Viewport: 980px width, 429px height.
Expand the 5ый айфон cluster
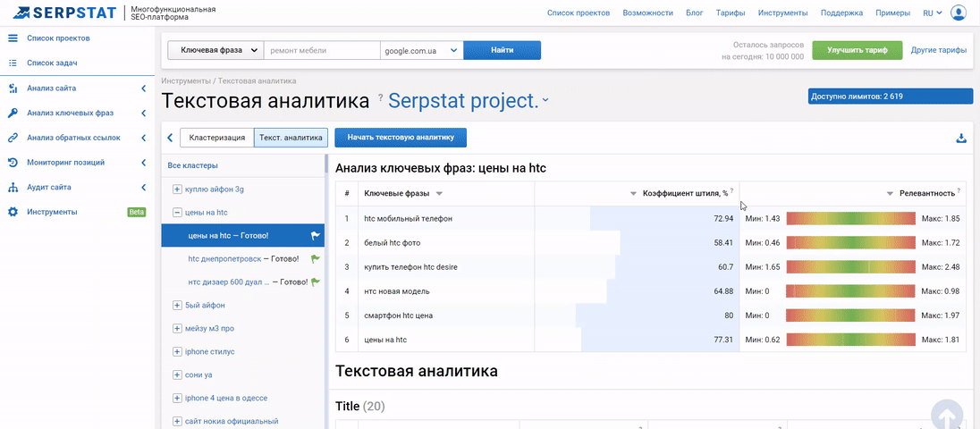pos(177,306)
